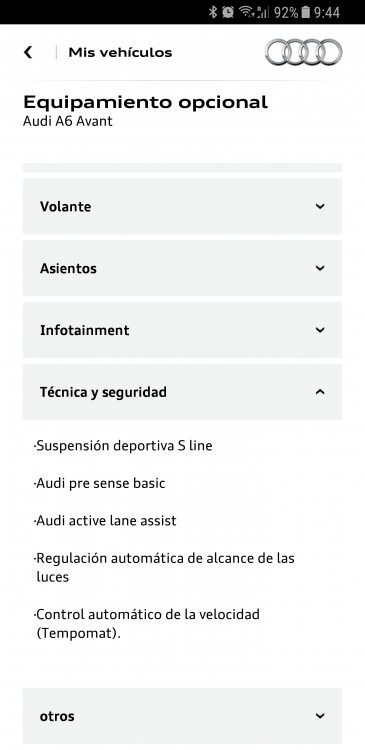Tap Audi active lane assist item

coord(105,520)
